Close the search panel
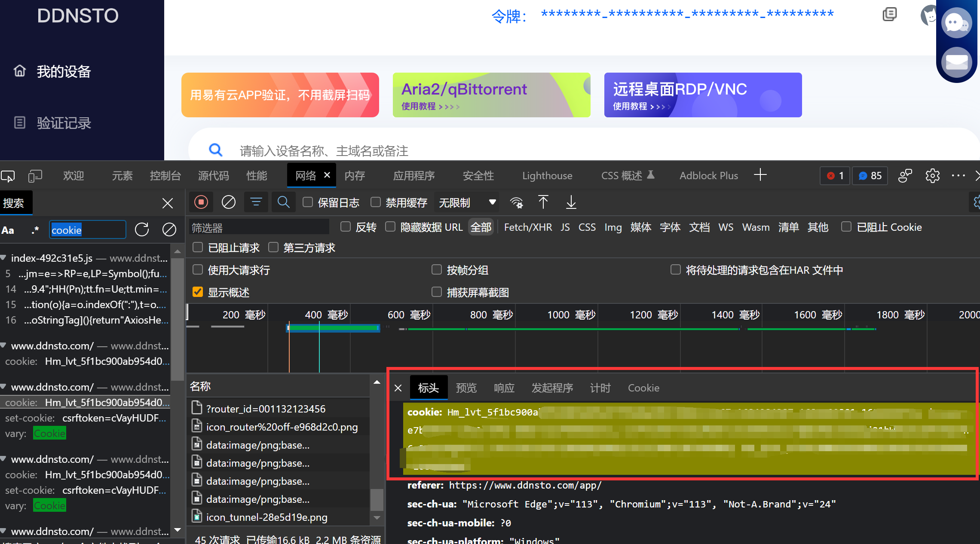 tap(168, 203)
